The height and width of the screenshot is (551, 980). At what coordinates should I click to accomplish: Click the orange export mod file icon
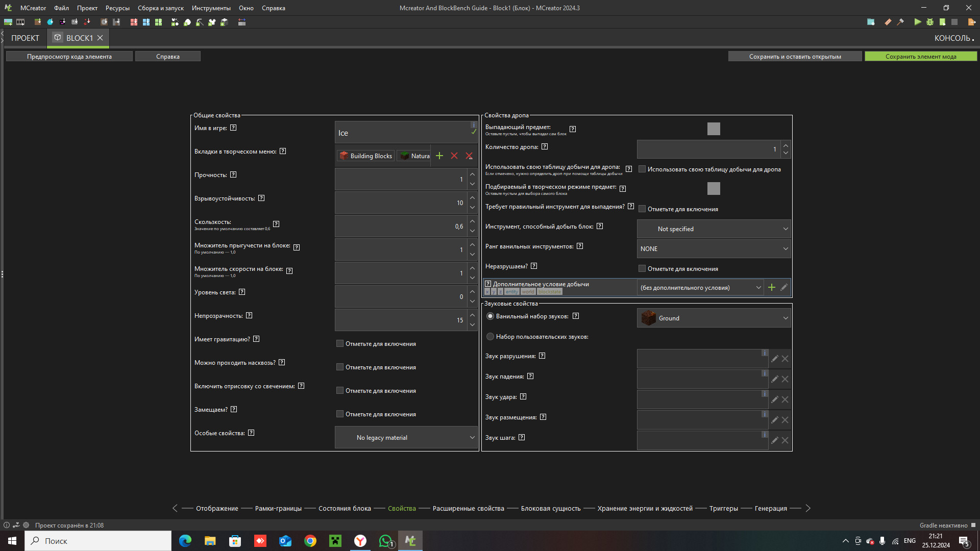pos(971,22)
